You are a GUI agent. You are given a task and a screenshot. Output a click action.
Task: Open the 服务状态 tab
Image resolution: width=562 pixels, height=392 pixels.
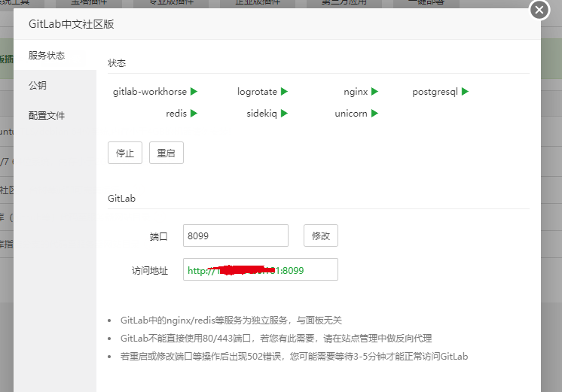coord(55,56)
